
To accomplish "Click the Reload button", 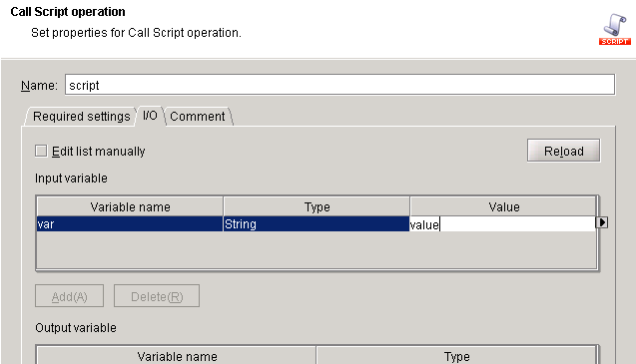I will [x=563, y=151].
